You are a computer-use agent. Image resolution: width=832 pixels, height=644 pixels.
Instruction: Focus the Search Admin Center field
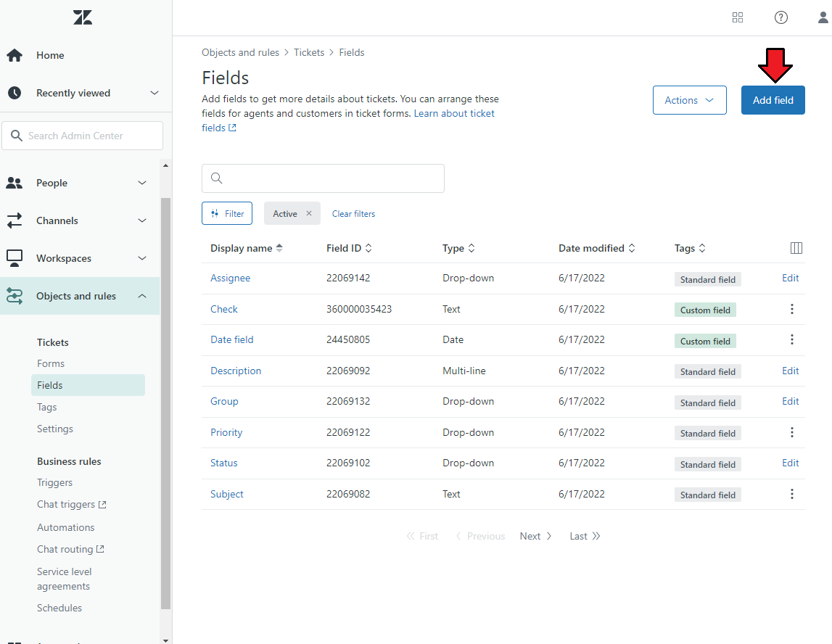pyautogui.click(x=82, y=136)
